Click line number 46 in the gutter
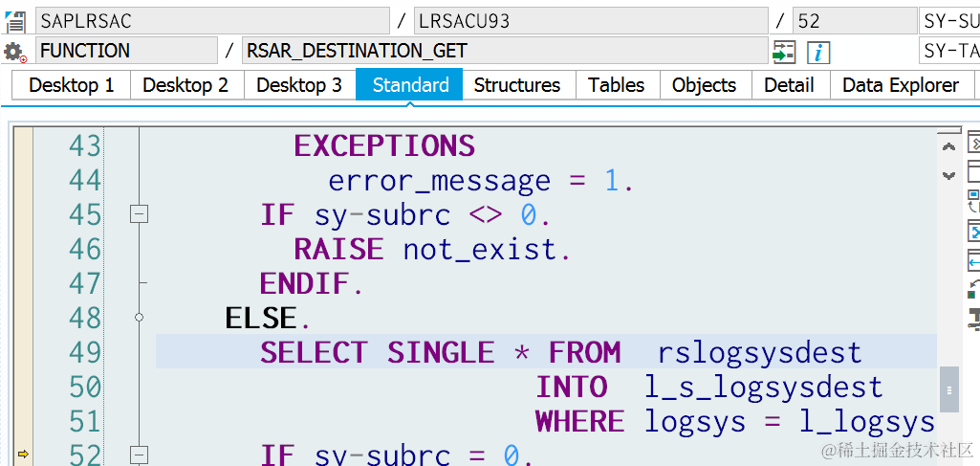Viewport: 980px width, 466px height. click(x=84, y=249)
